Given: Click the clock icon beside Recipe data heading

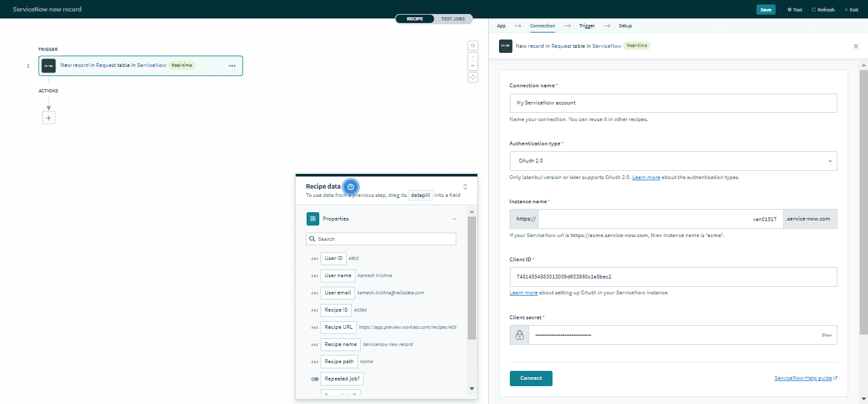Looking at the screenshot, I should pyautogui.click(x=351, y=187).
